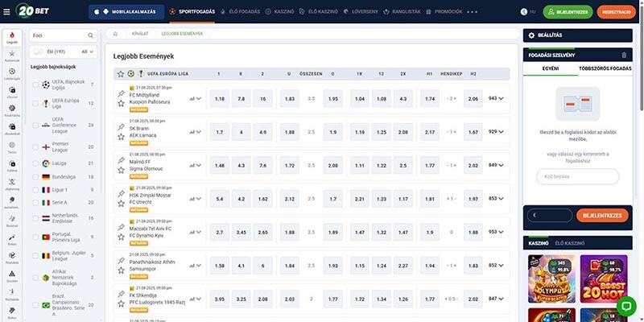The image size is (644, 322).
Task: Select the tennis sidebar icon
Action: tap(12, 147)
